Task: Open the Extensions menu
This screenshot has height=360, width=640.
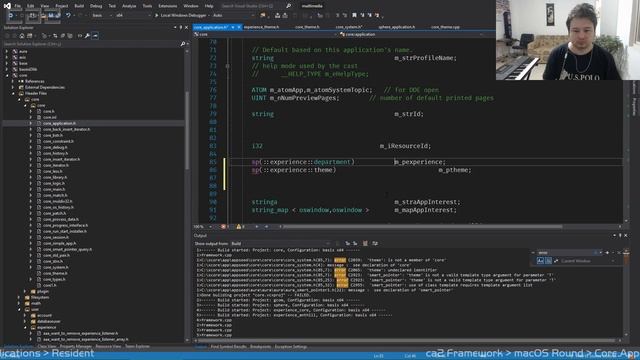Action: (168, 6)
